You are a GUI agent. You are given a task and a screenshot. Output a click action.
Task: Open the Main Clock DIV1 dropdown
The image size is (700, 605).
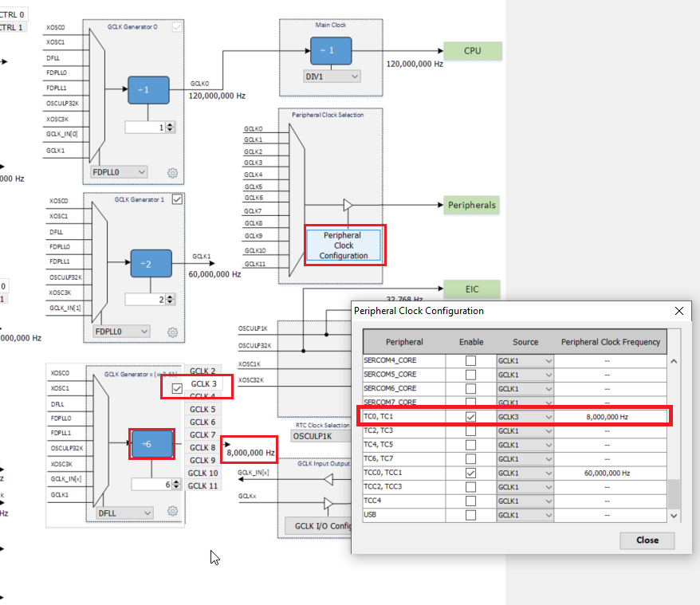pyautogui.click(x=332, y=77)
